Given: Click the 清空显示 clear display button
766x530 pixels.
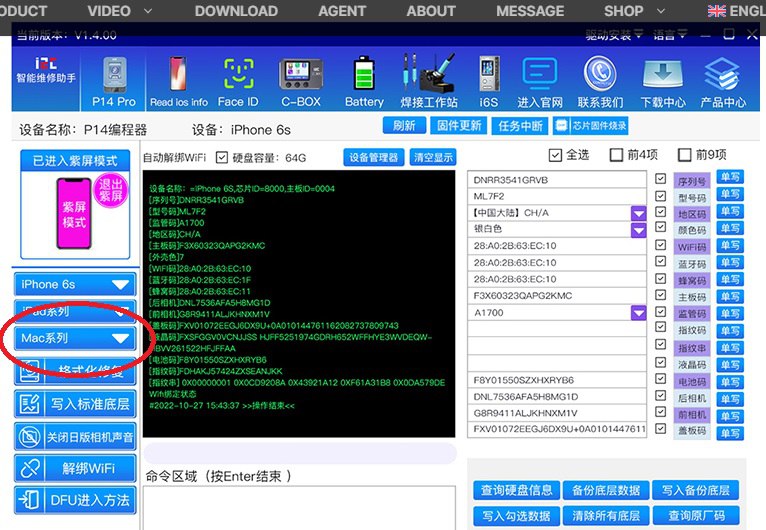Looking at the screenshot, I should (433, 157).
